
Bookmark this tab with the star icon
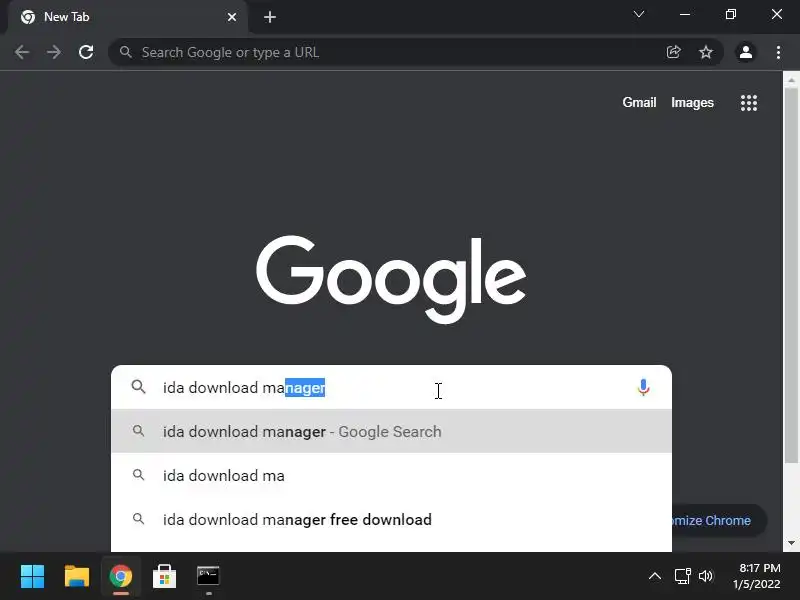click(x=706, y=52)
